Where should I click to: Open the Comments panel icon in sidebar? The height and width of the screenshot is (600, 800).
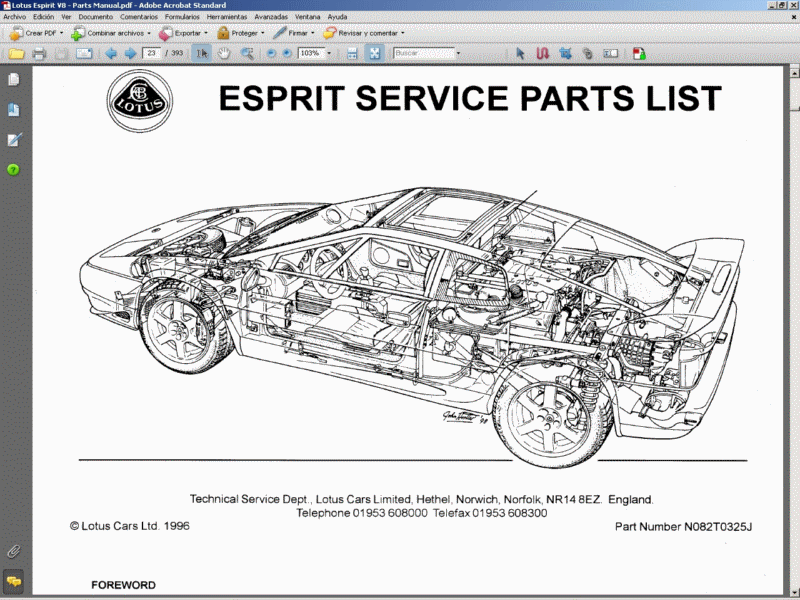click(x=14, y=581)
